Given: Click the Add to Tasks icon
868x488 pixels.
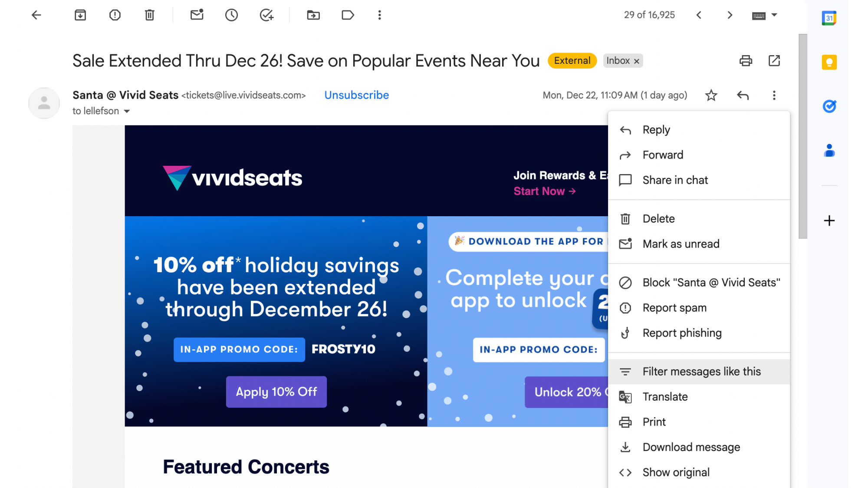Looking at the screenshot, I should tap(266, 15).
